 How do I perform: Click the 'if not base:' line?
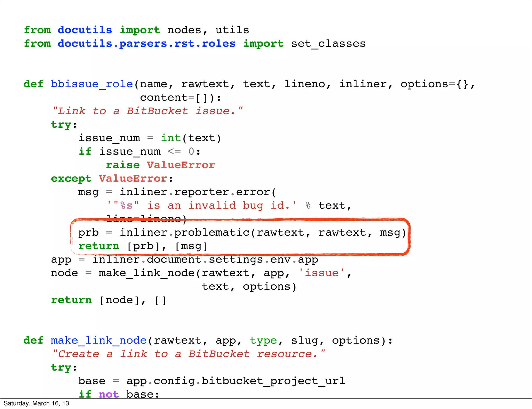tap(119, 394)
